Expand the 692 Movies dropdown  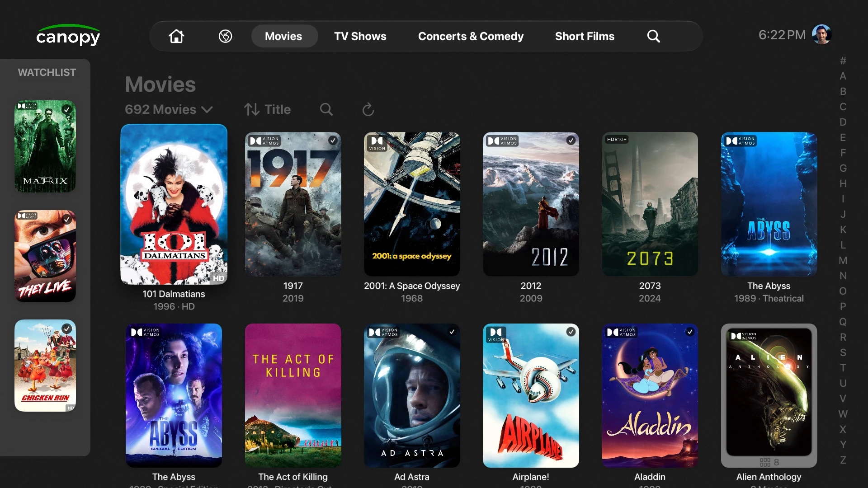[169, 109]
